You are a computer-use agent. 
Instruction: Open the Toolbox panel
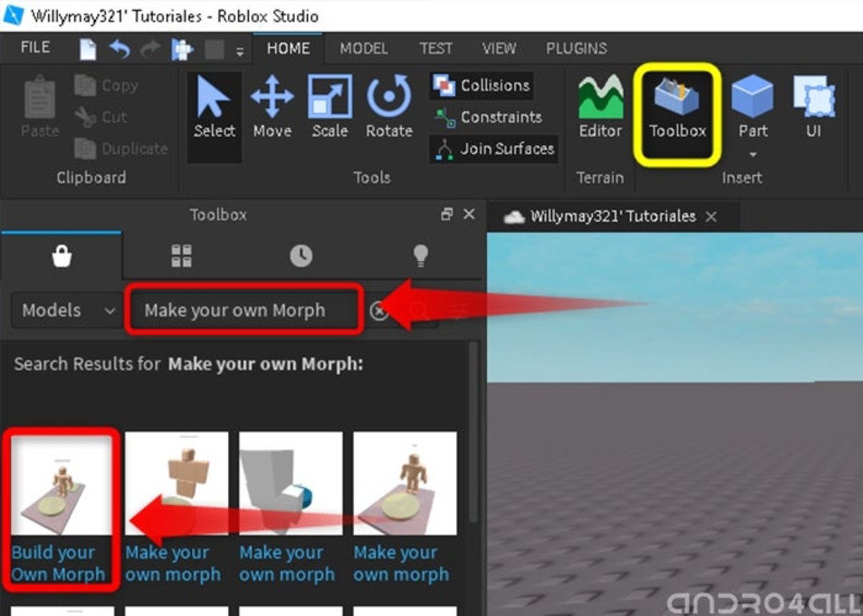pyautogui.click(x=676, y=108)
